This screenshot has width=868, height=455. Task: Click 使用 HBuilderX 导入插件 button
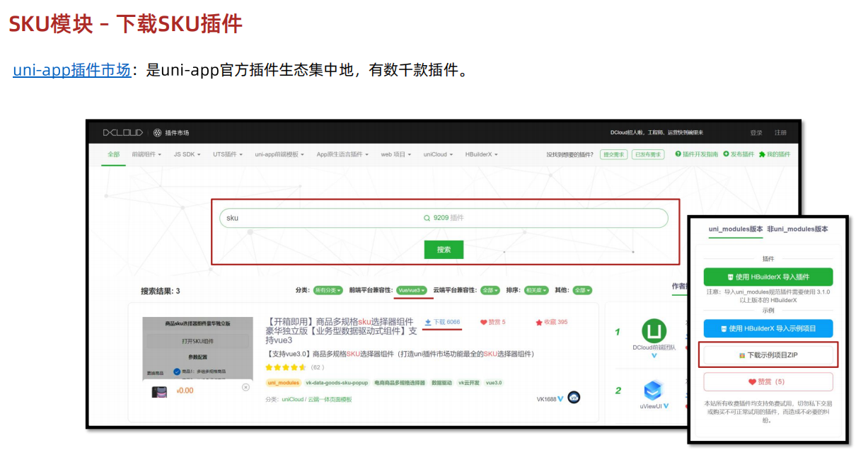[x=768, y=277]
